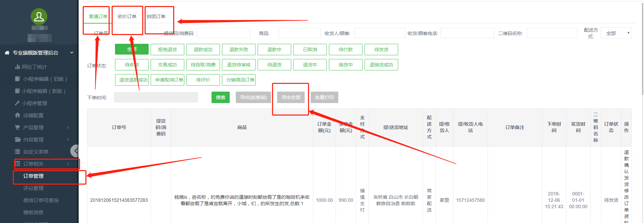Image resolution: width=644 pixels, height=223 pixels.
Task: Select the 交易成功 order status filter
Action: pyautogui.click(x=167, y=65)
